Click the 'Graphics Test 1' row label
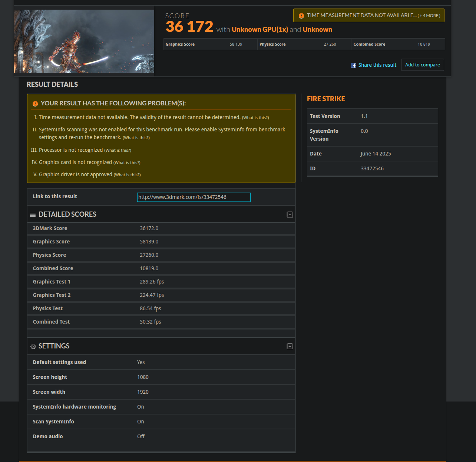Viewport: 476px width, 462px height. pos(52,282)
